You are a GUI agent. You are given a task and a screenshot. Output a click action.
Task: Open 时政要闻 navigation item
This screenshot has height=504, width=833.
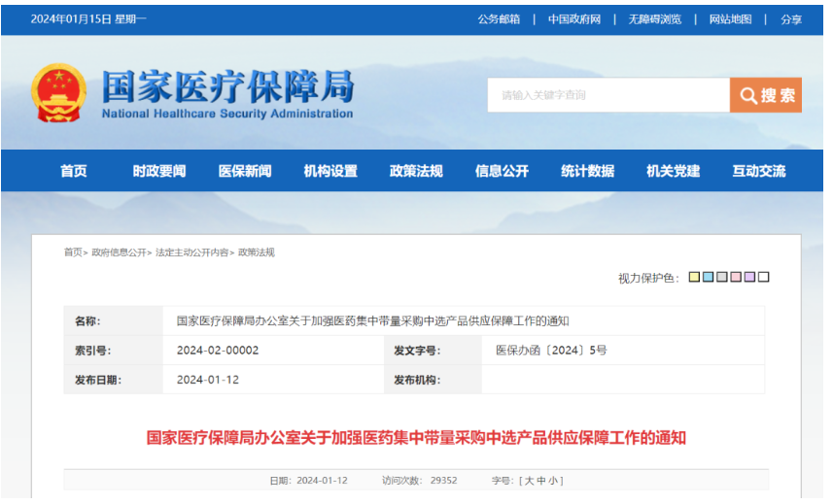coord(159,171)
